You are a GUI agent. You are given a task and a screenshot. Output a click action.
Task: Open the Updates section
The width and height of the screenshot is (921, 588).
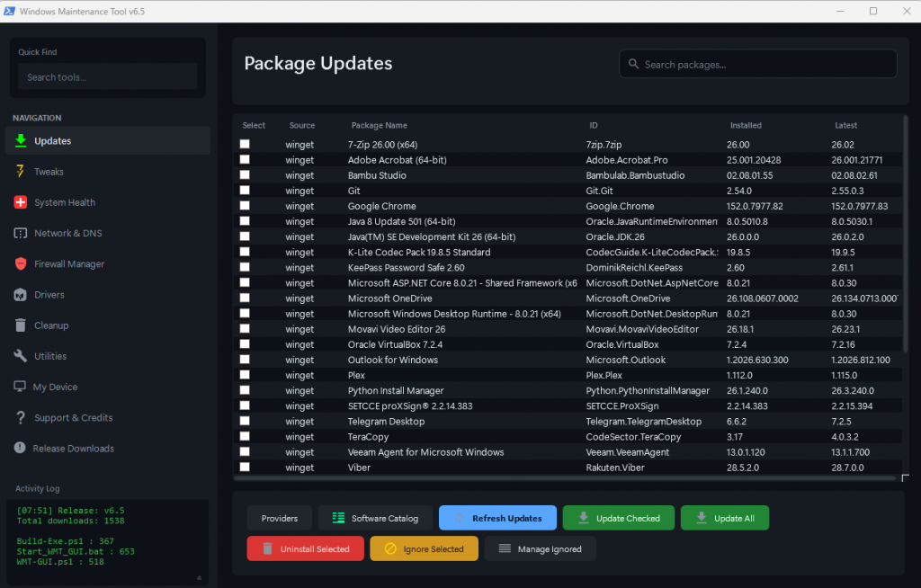click(x=108, y=140)
